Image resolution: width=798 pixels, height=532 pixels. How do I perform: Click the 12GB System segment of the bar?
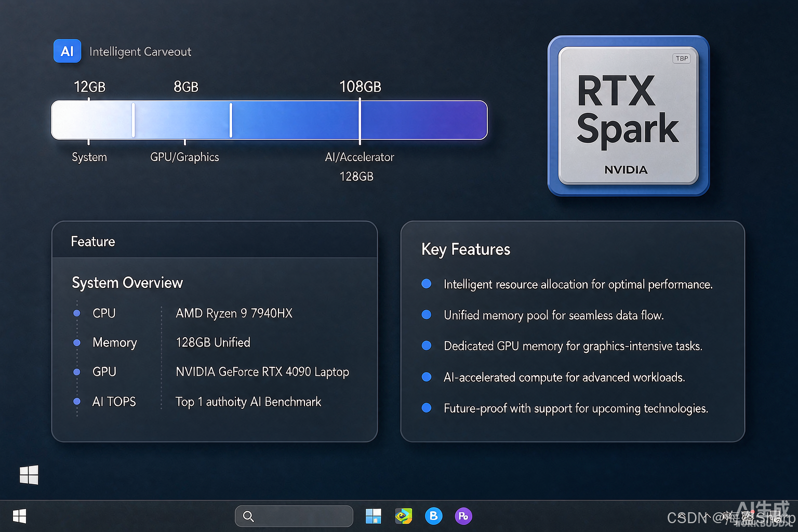coord(92,120)
